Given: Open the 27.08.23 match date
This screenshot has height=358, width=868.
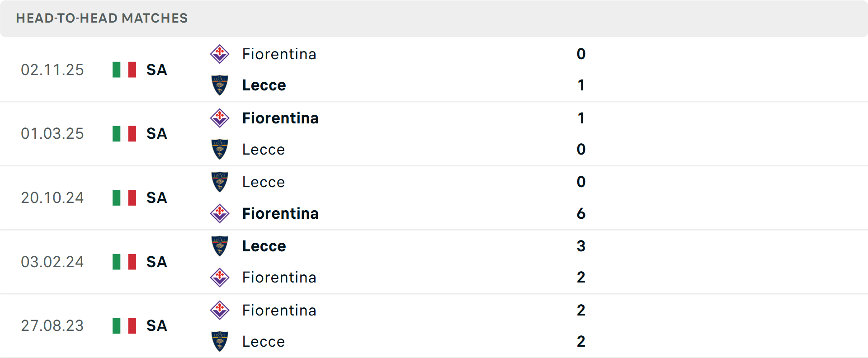Looking at the screenshot, I should pos(52,325).
